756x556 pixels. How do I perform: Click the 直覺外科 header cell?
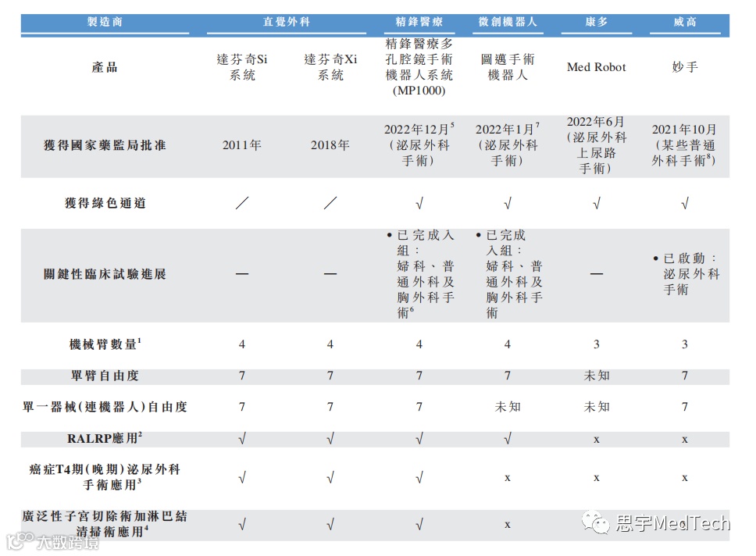pyautogui.click(x=287, y=22)
